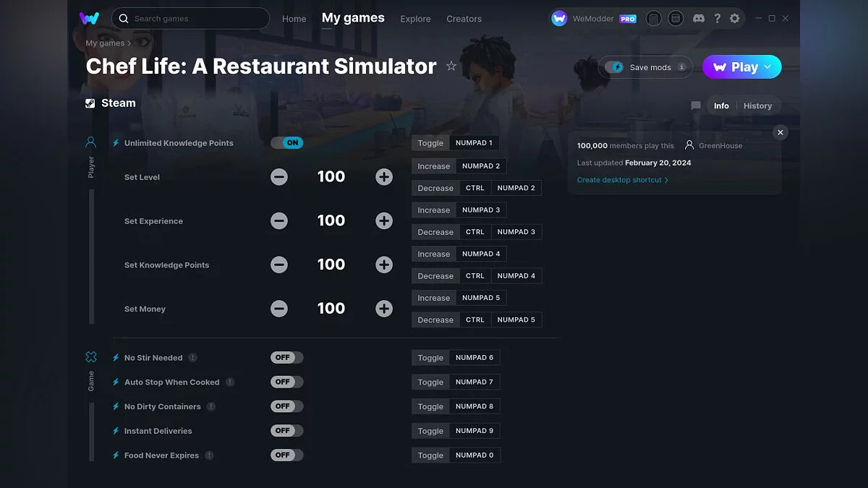Click the magnifier search icon
This screenshot has height=488, width=868.
tap(124, 19)
